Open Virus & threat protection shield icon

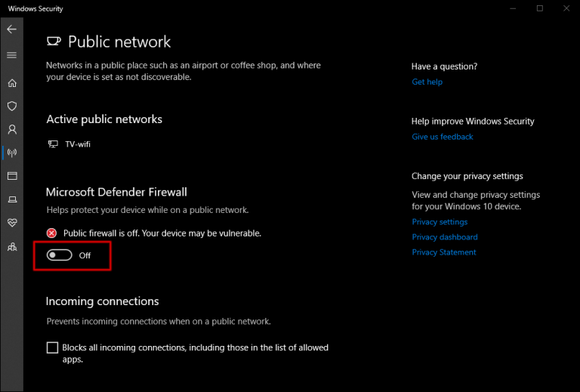(x=11, y=106)
